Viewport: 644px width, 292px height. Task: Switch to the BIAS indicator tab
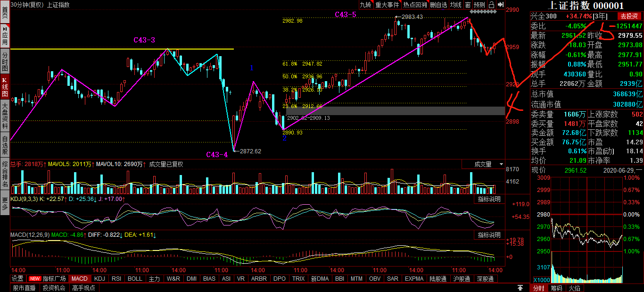coord(209,279)
